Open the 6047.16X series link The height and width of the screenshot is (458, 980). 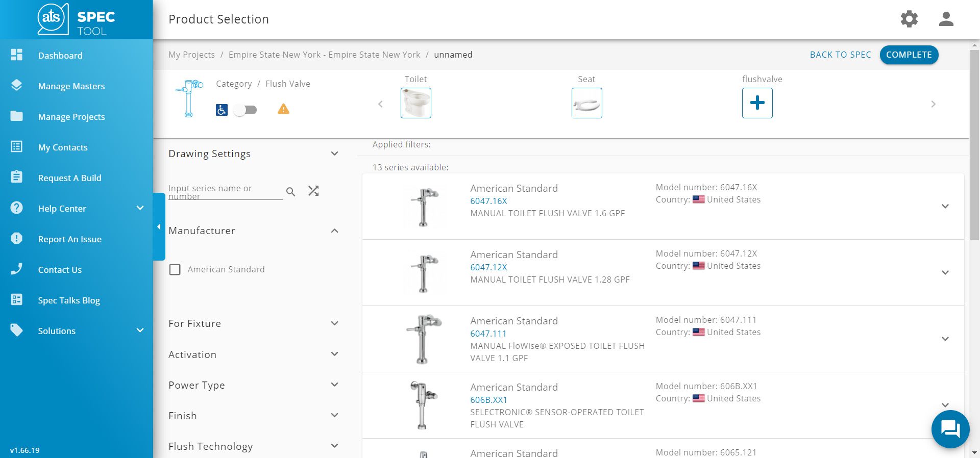[488, 201]
